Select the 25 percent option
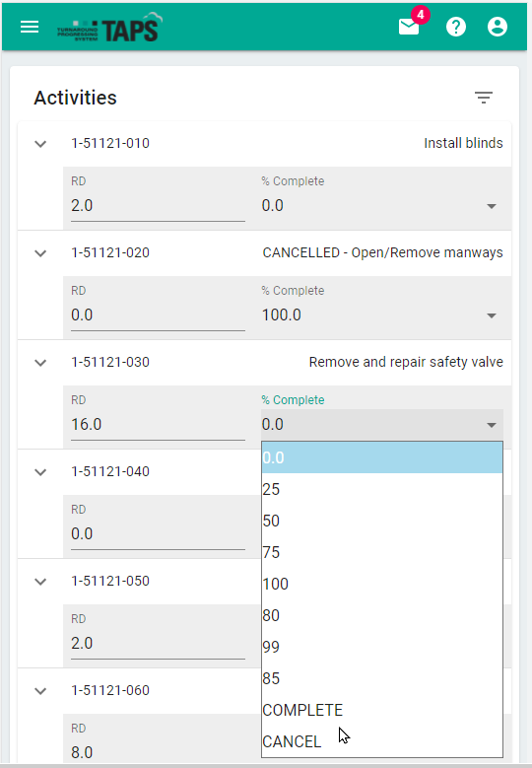Image resolution: width=532 pixels, height=768 pixels. tap(381, 489)
